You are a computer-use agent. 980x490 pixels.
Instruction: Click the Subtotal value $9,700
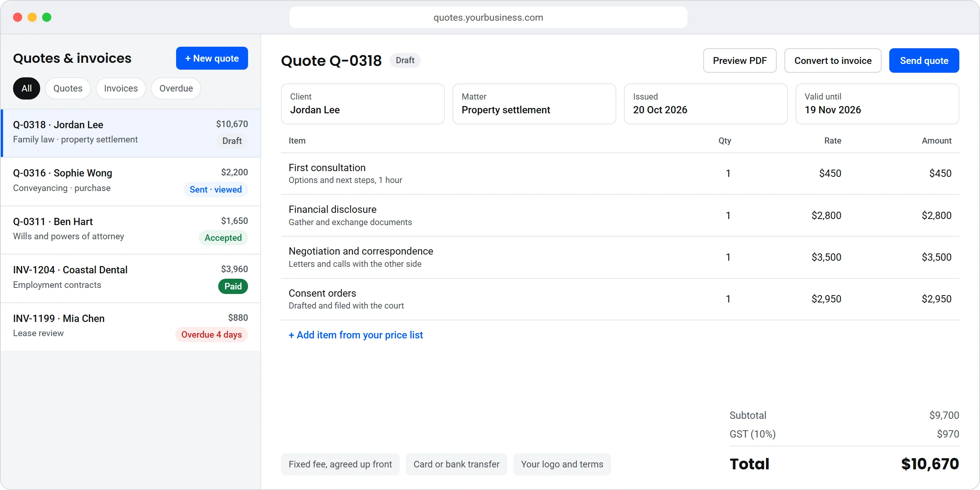(944, 415)
